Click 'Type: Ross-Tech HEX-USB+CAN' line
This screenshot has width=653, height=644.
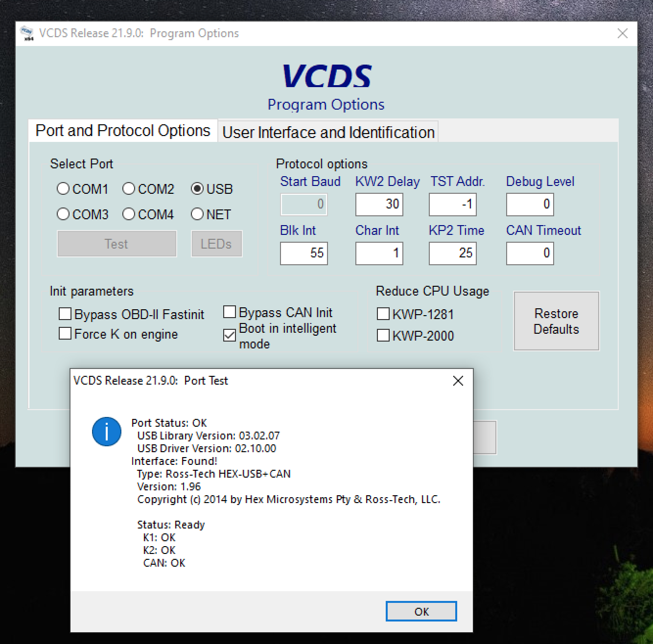tap(214, 474)
